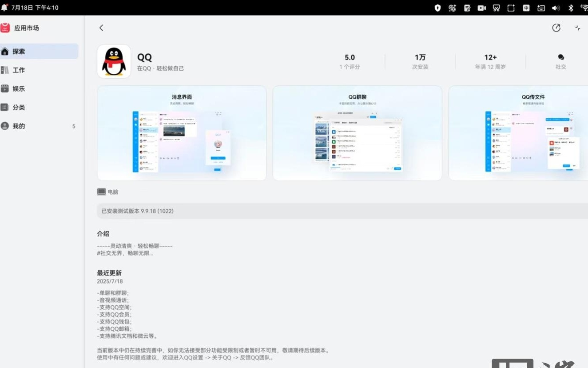This screenshot has height=368, width=588.
Task: Click the notification bell in status bar
Action: coord(4,8)
